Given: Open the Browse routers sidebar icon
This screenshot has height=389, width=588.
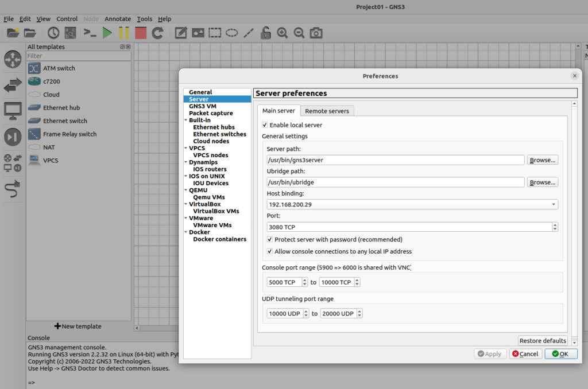Looking at the screenshot, I should [x=13, y=59].
